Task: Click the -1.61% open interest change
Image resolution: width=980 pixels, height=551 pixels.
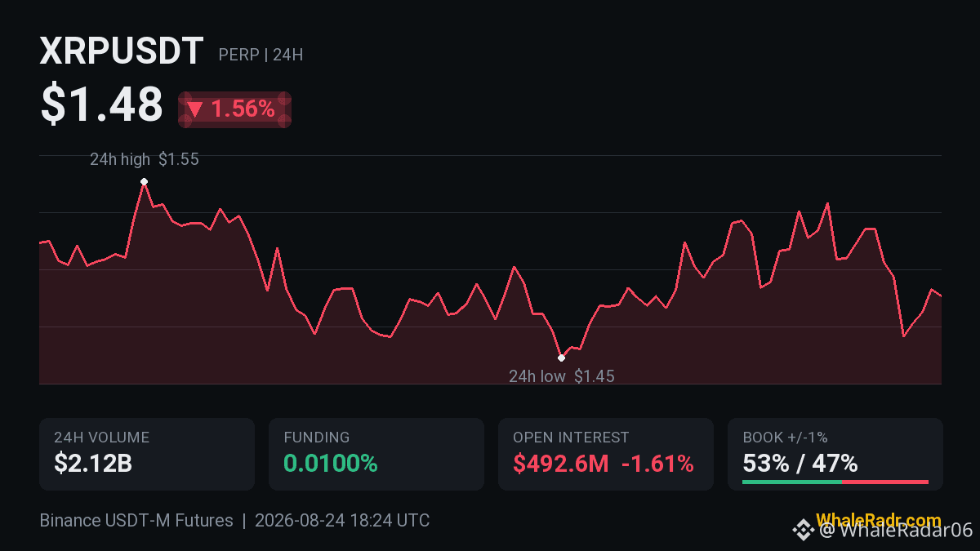Action: 657,464
